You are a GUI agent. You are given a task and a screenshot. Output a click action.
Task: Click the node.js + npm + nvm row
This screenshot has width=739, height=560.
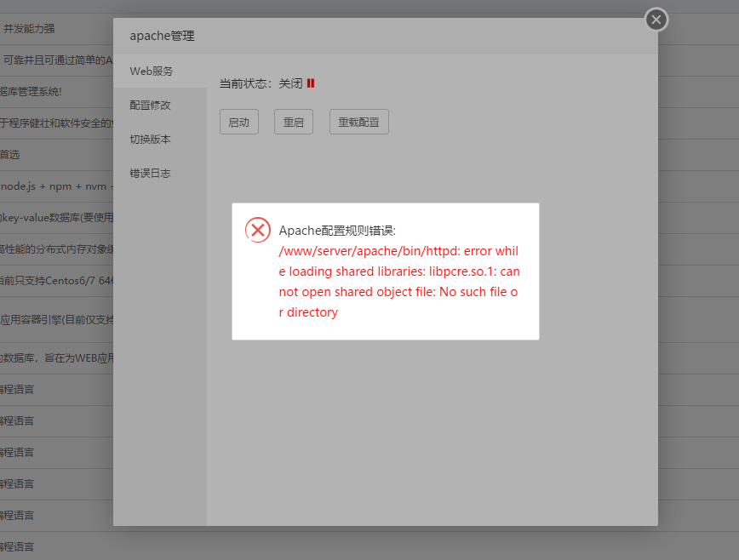pyautogui.click(x=56, y=186)
